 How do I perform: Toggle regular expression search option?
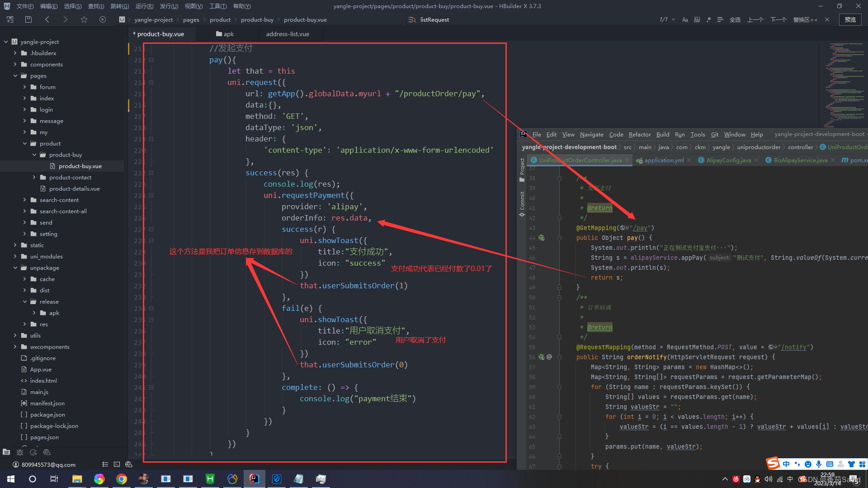coord(708,20)
